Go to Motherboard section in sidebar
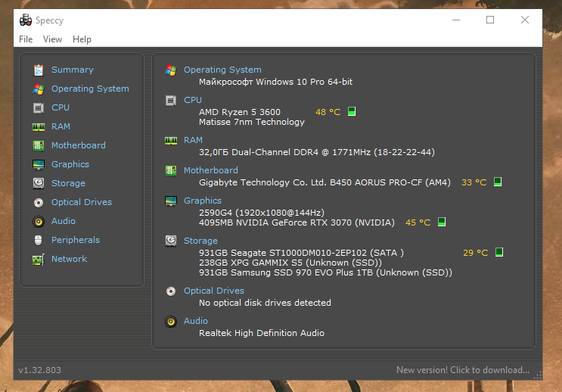Image resolution: width=562 pixels, height=392 pixels. point(79,145)
